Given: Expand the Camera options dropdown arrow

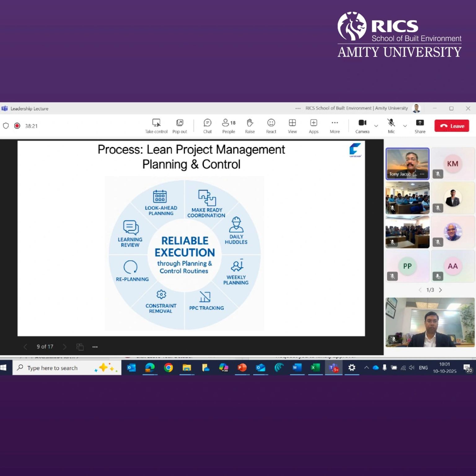Looking at the screenshot, I should click(x=376, y=126).
